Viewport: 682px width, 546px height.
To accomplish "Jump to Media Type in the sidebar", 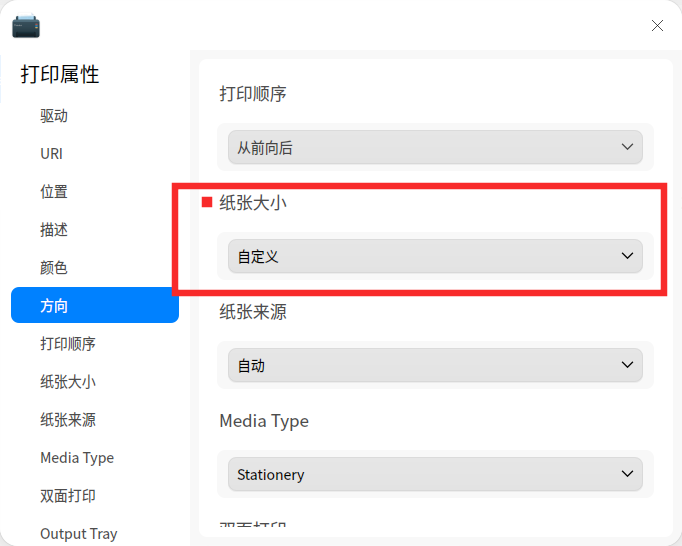I will 95,458.
